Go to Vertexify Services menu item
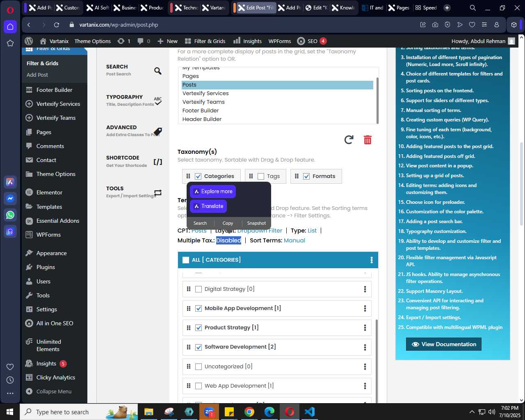This screenshot has height=420, width=525. [x=58, y=104]
